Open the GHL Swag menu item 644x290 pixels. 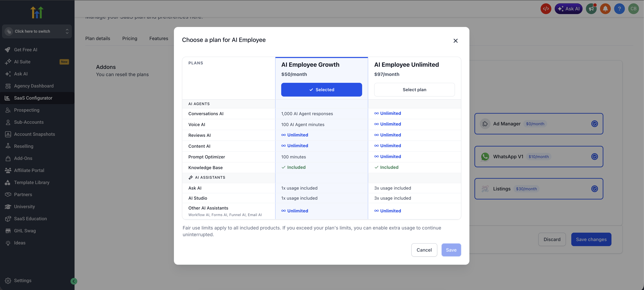(37, 231)
